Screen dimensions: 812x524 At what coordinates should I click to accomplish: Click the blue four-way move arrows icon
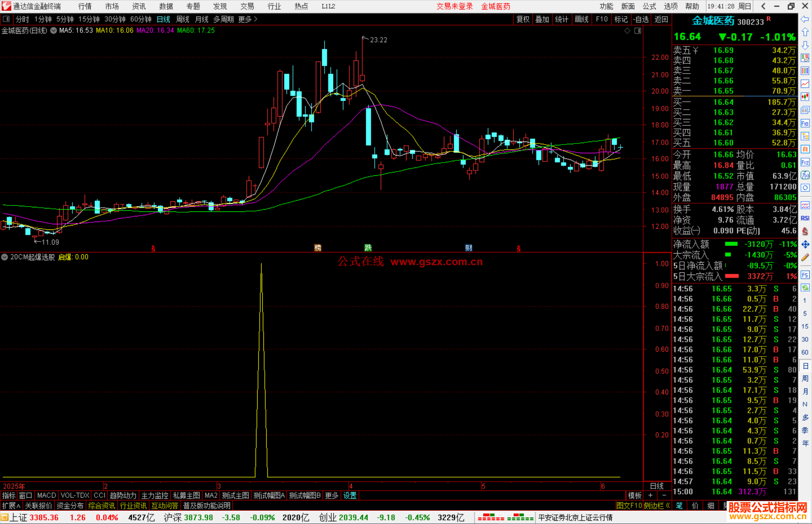pyautogui.click(x=805, y=245)
